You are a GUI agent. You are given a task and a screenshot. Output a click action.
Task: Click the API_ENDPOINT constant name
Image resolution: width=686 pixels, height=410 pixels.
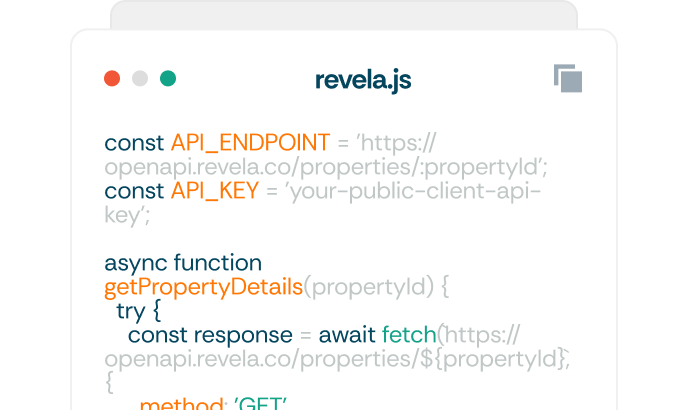(x=250, y=143)
